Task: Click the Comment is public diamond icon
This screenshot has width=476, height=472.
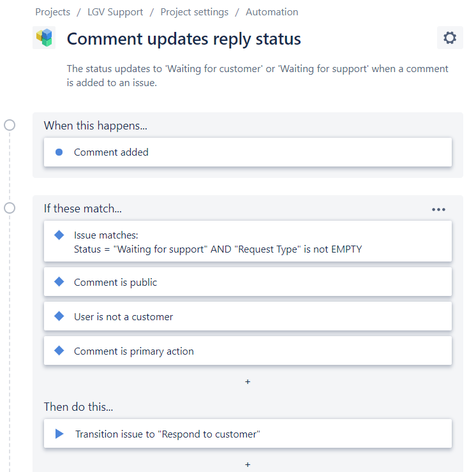Action: 59,282
